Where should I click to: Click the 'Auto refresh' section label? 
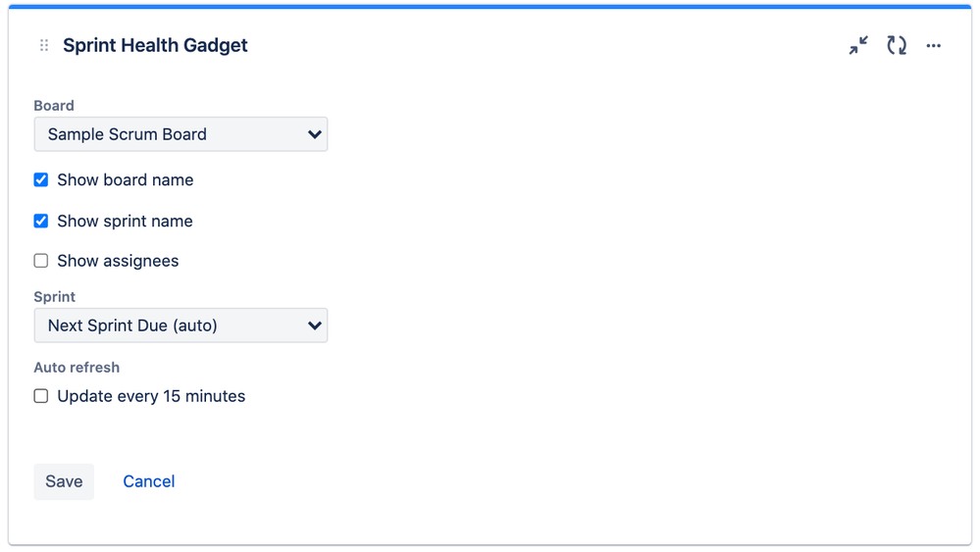click(x=77, y=367)
